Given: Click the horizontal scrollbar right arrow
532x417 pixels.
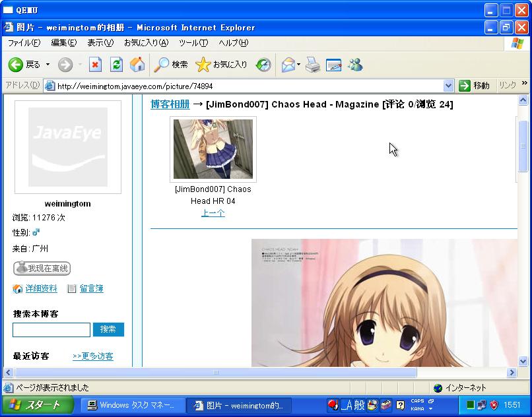Looking at the screenshot, I should point(512,373).
